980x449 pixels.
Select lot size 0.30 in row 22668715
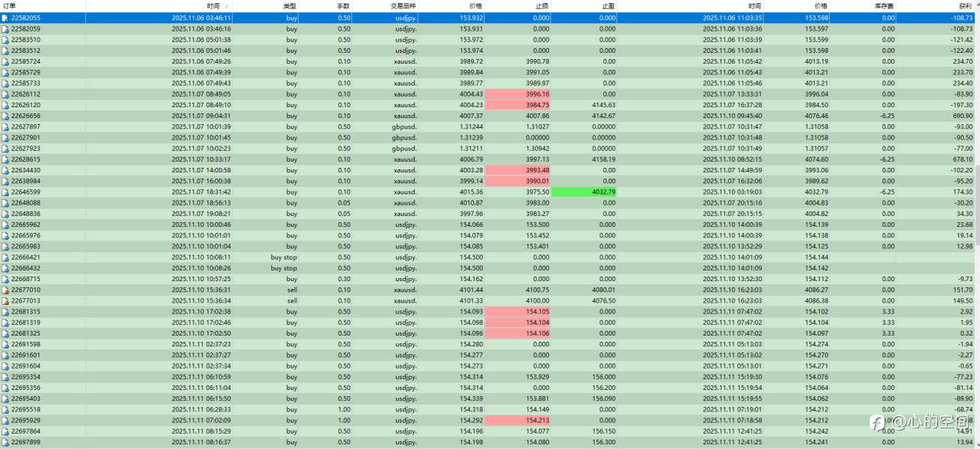pyautogui.click(x=345, y=279)
